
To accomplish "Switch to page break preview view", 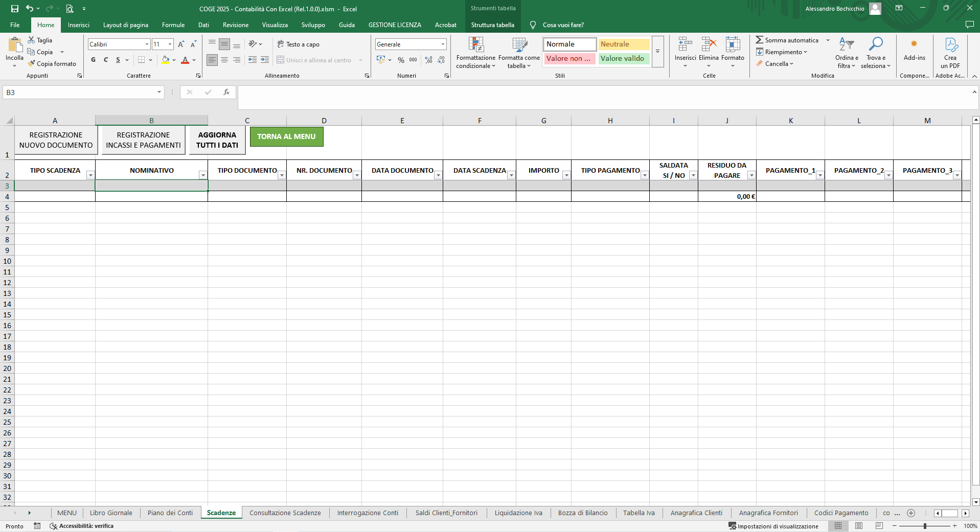I will 879,526.
